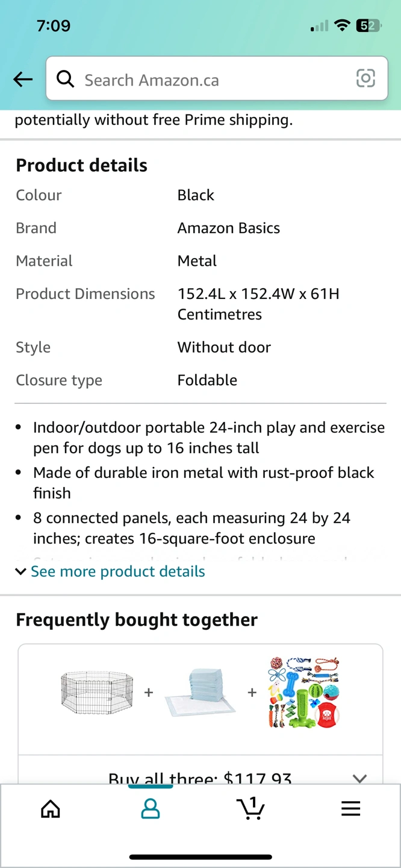Expand the Buy all three chevron

359,778
